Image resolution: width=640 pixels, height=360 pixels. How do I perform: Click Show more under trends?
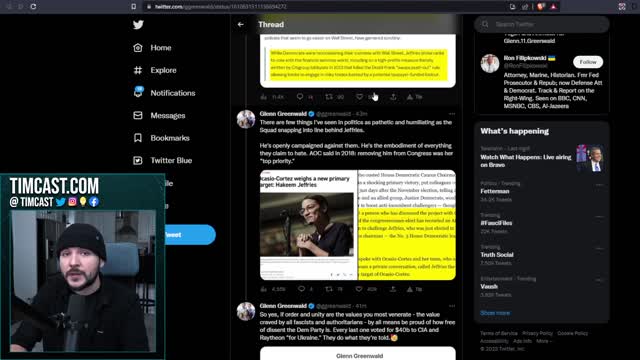[495, 313]
